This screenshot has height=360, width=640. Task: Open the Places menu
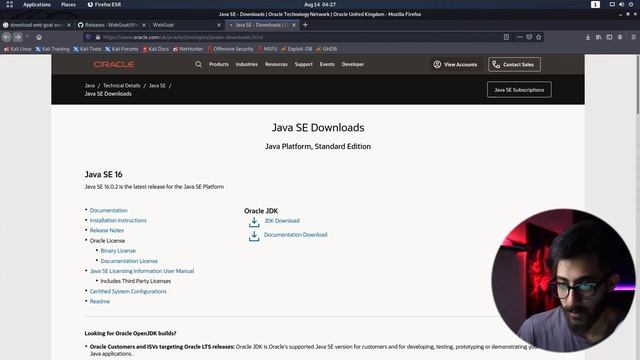tap(68, 4)
